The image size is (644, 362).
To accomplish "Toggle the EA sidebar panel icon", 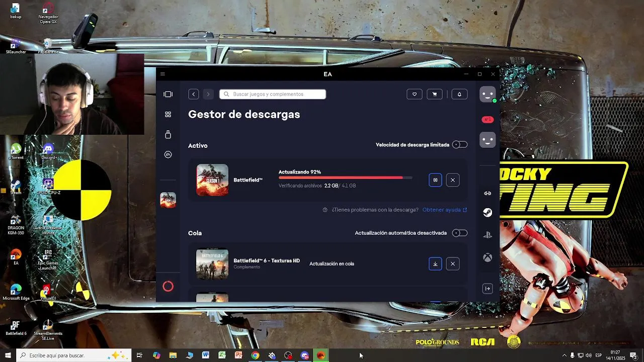I will 168,94.
